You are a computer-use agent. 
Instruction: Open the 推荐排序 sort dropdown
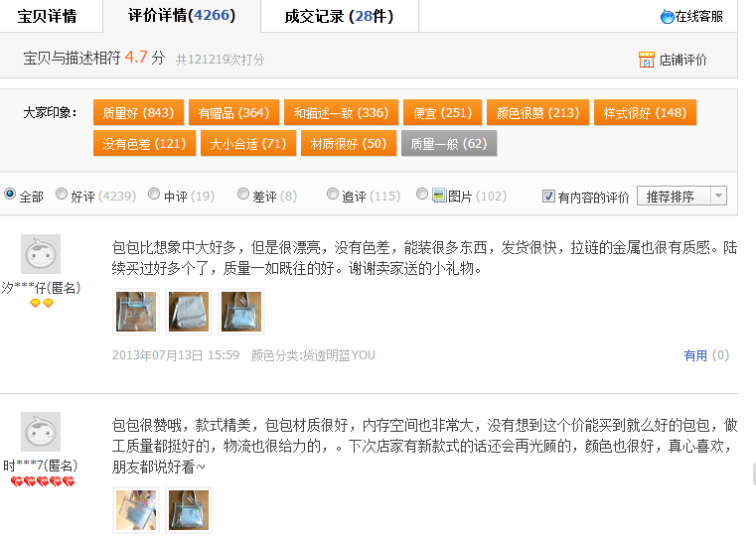(x=681, y=196)
